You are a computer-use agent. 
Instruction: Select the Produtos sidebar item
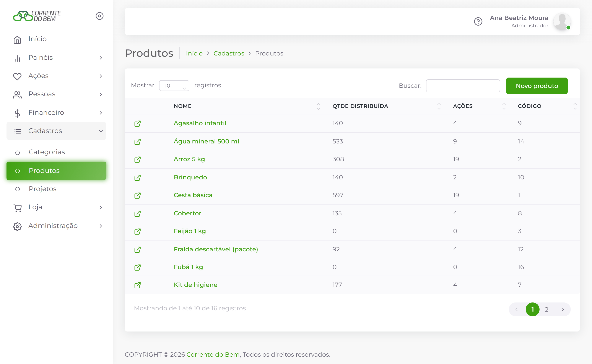pos(56,171)
